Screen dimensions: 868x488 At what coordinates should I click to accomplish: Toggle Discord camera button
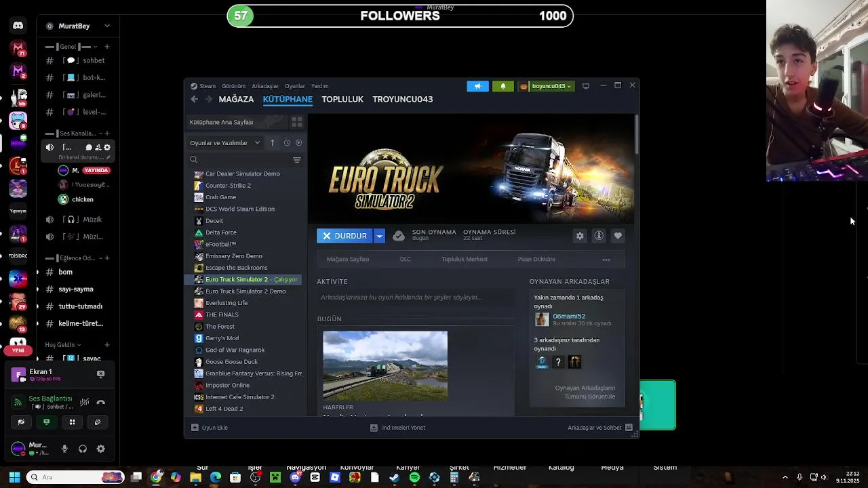(21, 422)
